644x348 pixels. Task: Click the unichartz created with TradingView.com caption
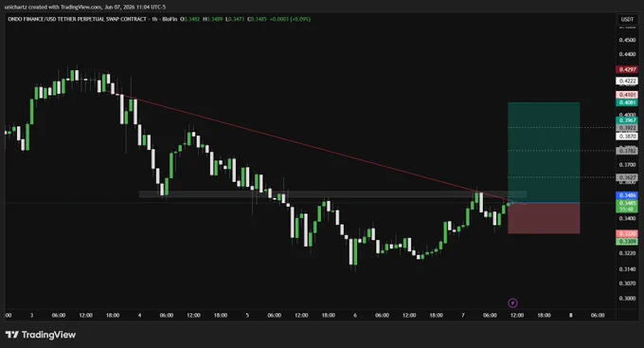[85, 7]
